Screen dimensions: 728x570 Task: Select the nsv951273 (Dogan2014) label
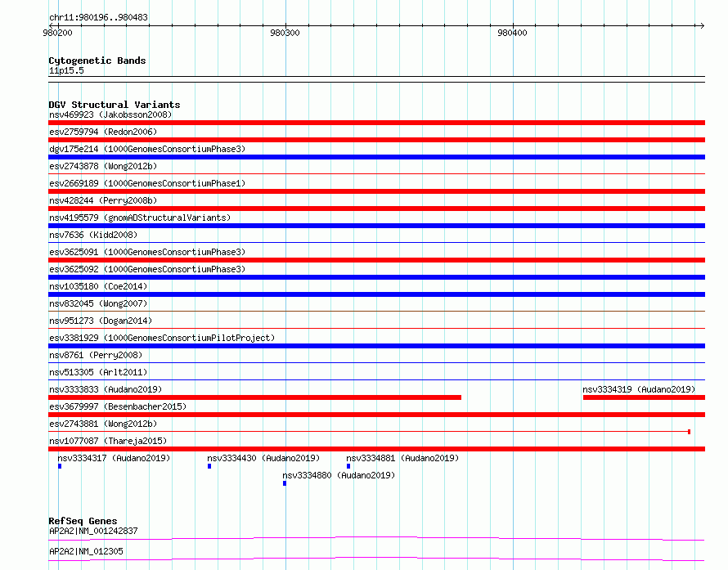pyautogui.click(x=101, y=321)
